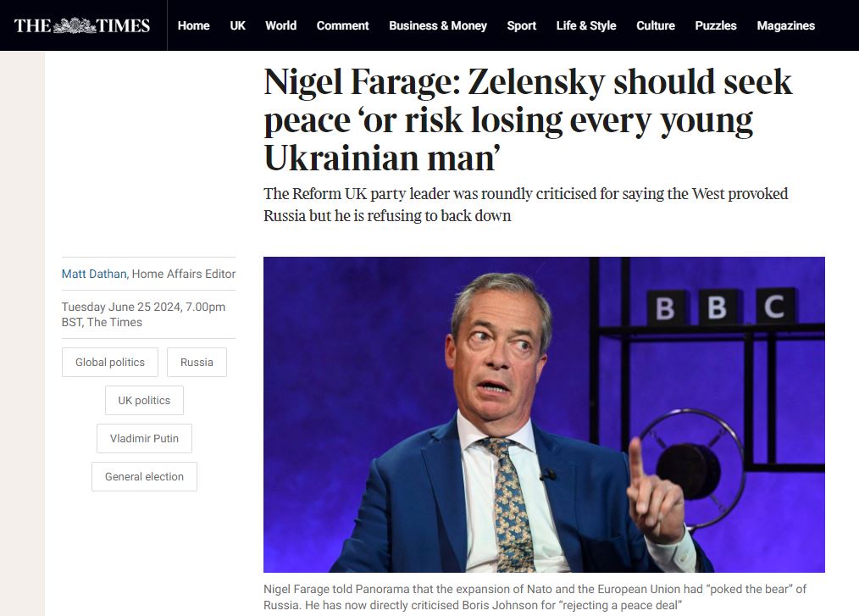Select Magazines in top navigation

[x=785, y=25]
